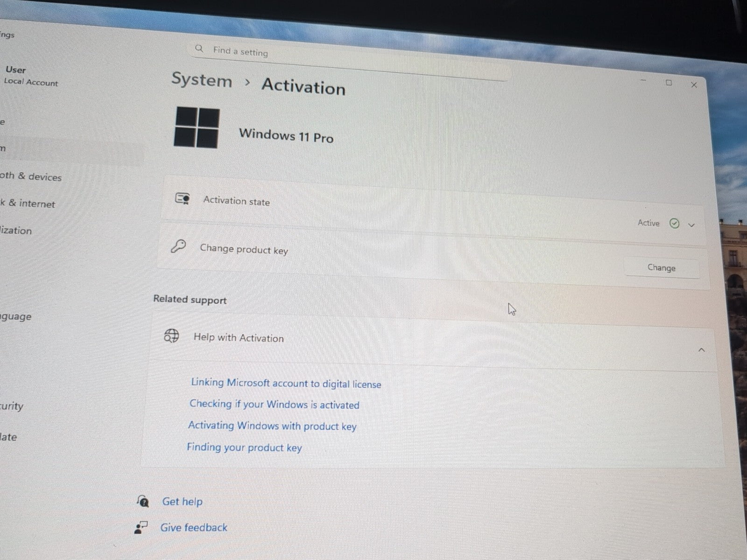The image size is (747, 560).
Task: Click the key icon beside Change product key
Action: (x=178, y=246)
